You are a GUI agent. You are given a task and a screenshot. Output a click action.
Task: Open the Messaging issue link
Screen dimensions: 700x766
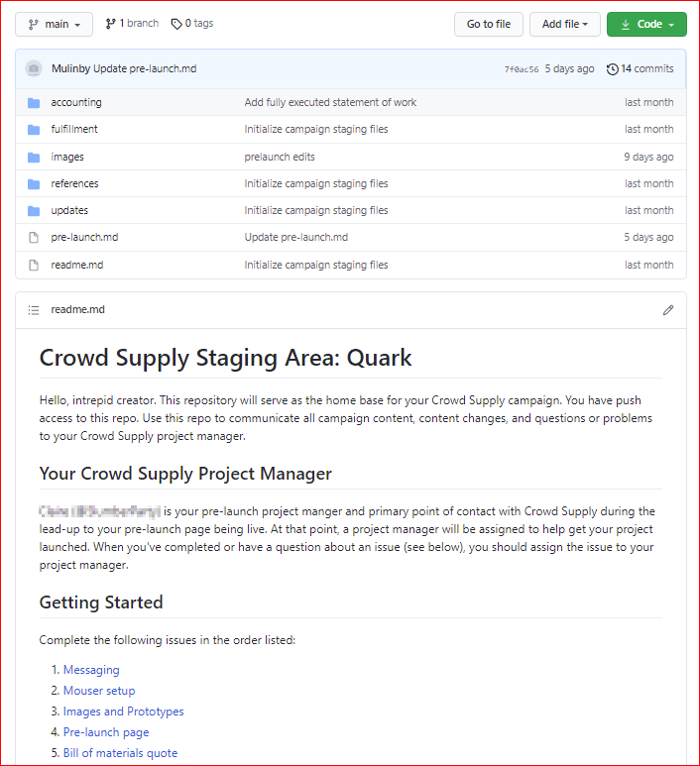tap(91, 670)
